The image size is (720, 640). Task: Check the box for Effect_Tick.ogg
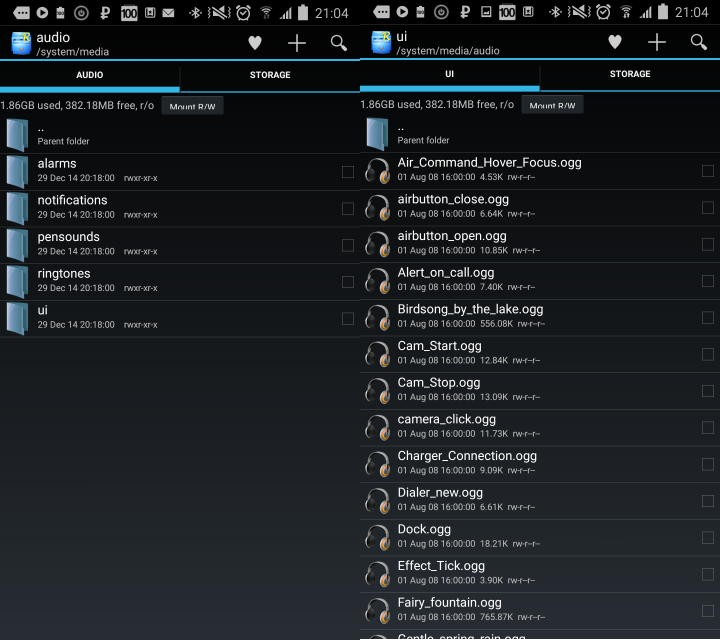click(x=708, y=574)
